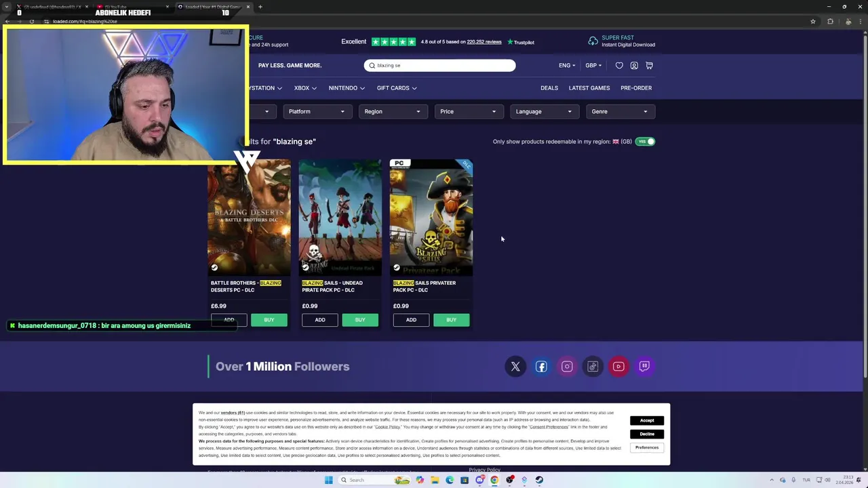Open the GBP currency selector

coord(593,66)
